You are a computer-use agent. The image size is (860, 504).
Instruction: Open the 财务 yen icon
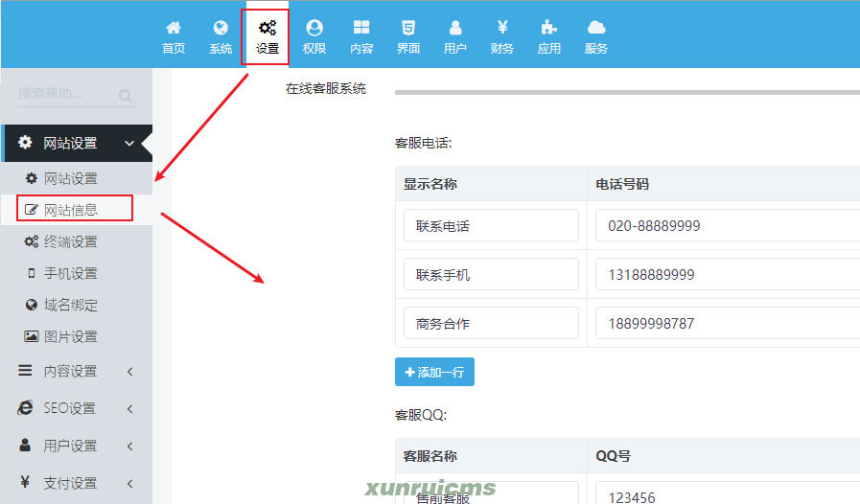coord(502,27)
